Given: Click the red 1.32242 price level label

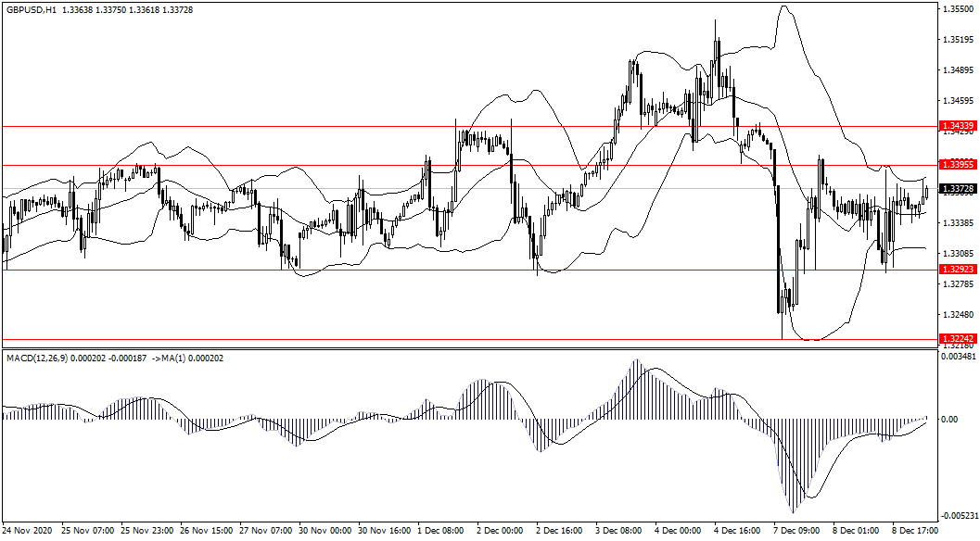Looking at the screenshot, I should pyautogui.click(x=957, y=339).
